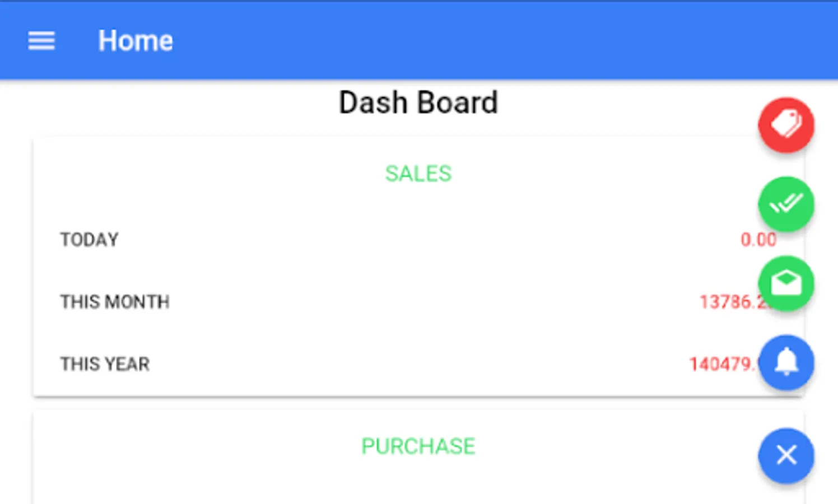
Task: Tap the red price tag floating button
Action: 786,125
